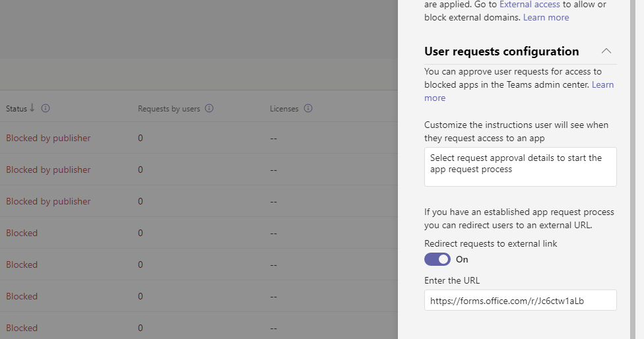The image size is (644, 339).
Task: Sort by the Status column header
Action: [16, 108]
